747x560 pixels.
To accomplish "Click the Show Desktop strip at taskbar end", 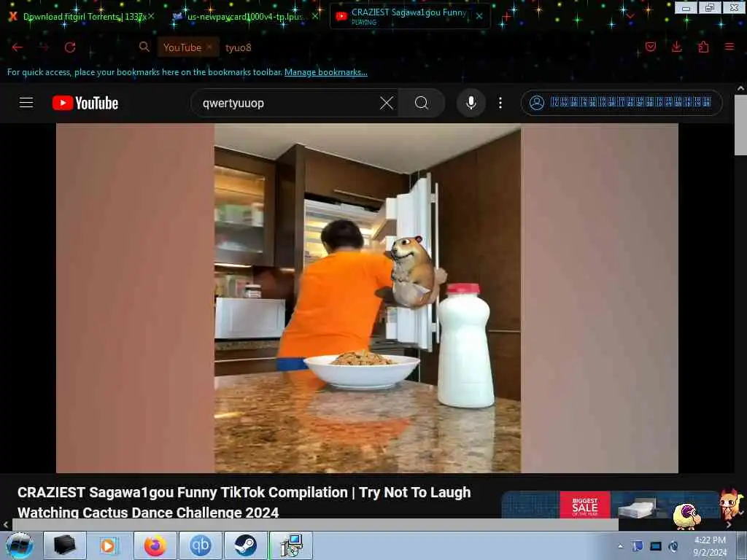I will [x=742, y=545].
